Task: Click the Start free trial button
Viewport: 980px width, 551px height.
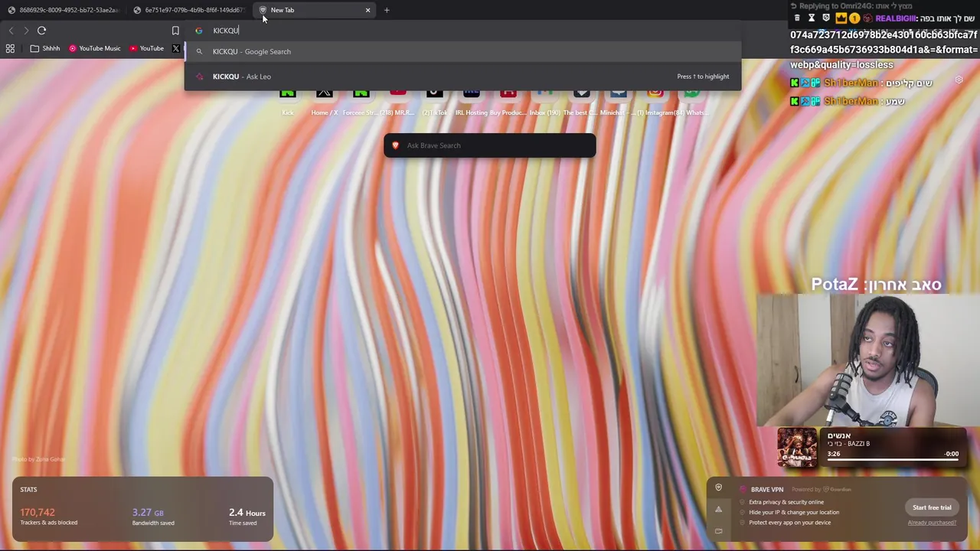Action: pyautogui.click(x=932, y=507)
